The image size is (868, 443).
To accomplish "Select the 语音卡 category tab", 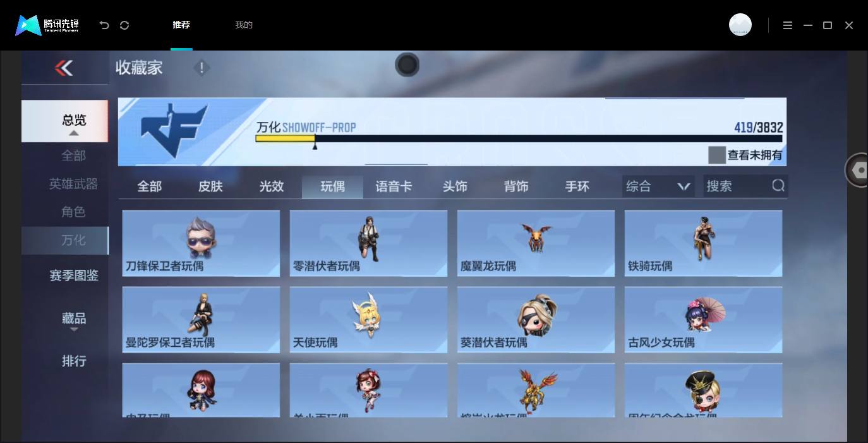I will pyautogui.click(x=394, y=186).
